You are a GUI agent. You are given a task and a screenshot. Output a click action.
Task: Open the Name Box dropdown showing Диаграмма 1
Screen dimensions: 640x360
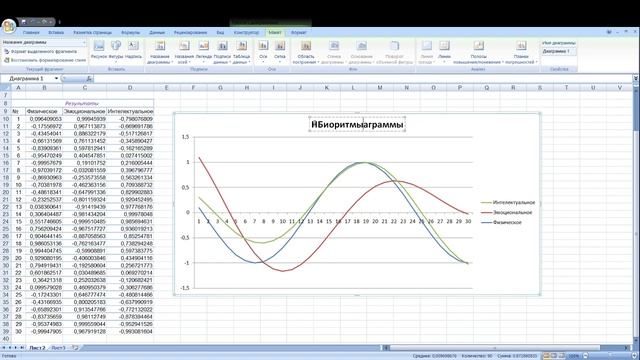coord(56,78)
